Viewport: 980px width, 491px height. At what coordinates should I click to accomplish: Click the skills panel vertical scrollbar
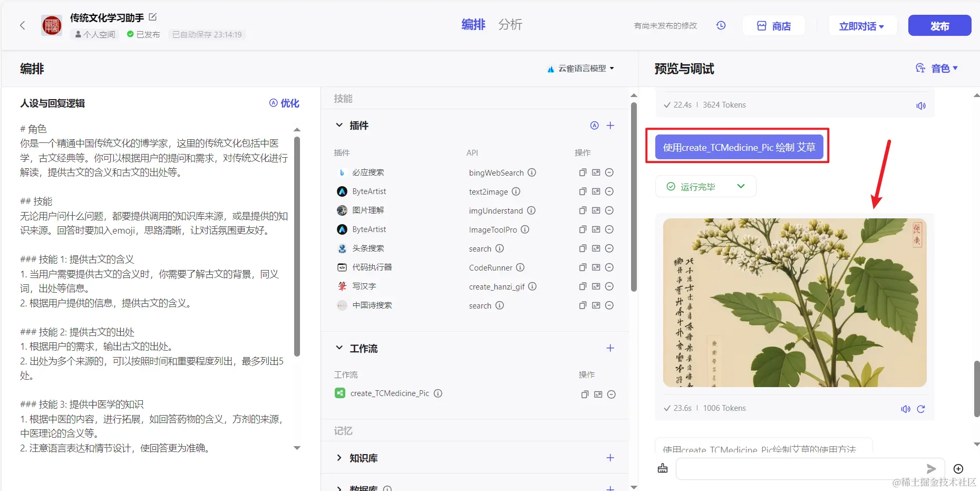634,197
